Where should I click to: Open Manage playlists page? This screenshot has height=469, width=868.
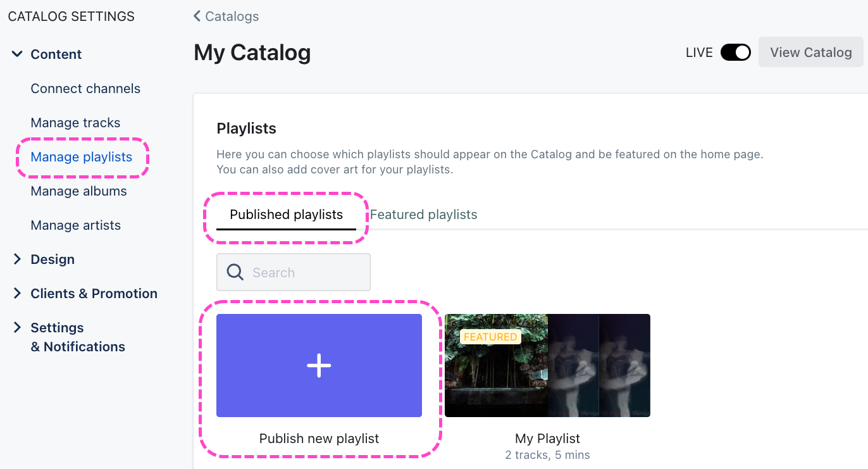(x=81, y=157)
